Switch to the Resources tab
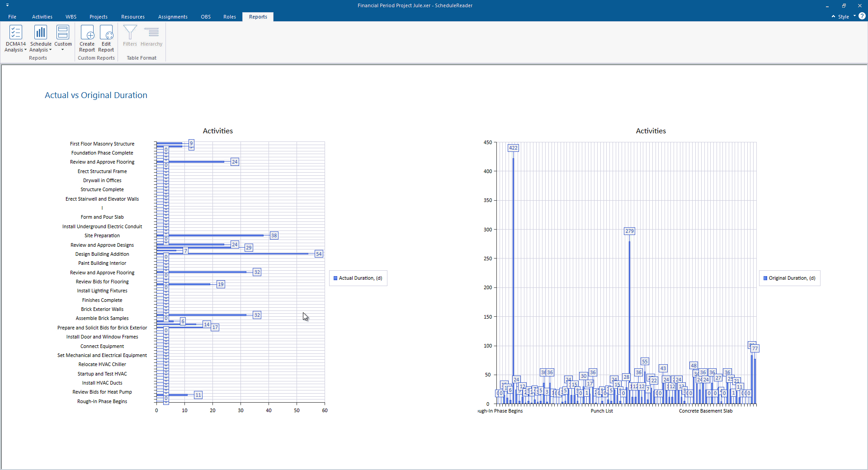 [133, 17]
